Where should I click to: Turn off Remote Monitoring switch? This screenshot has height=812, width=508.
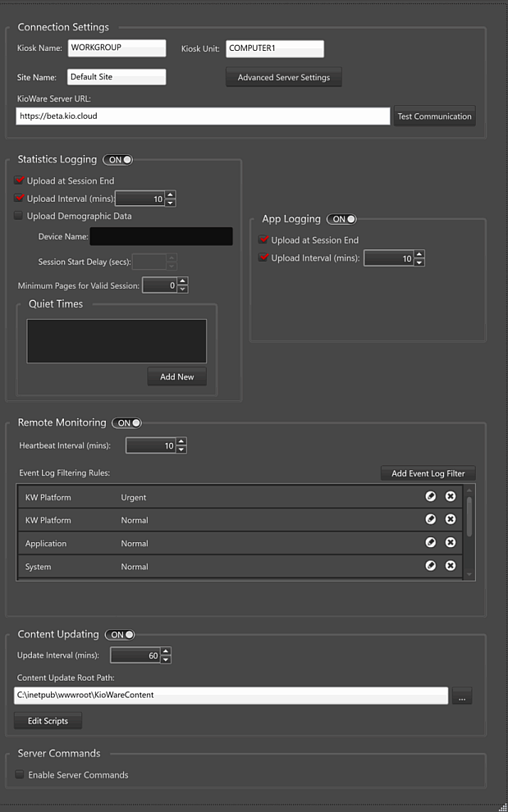(x=127, y=422)
